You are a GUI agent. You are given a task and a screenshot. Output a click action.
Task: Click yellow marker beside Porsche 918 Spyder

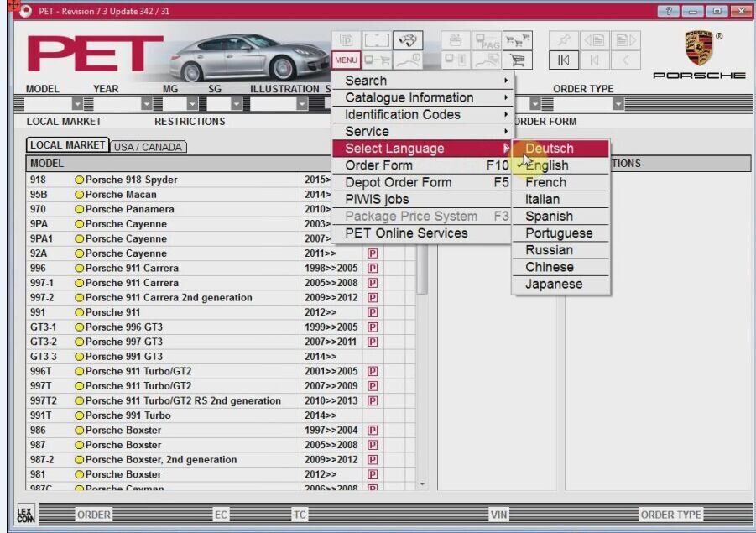[x=80, y=180]
